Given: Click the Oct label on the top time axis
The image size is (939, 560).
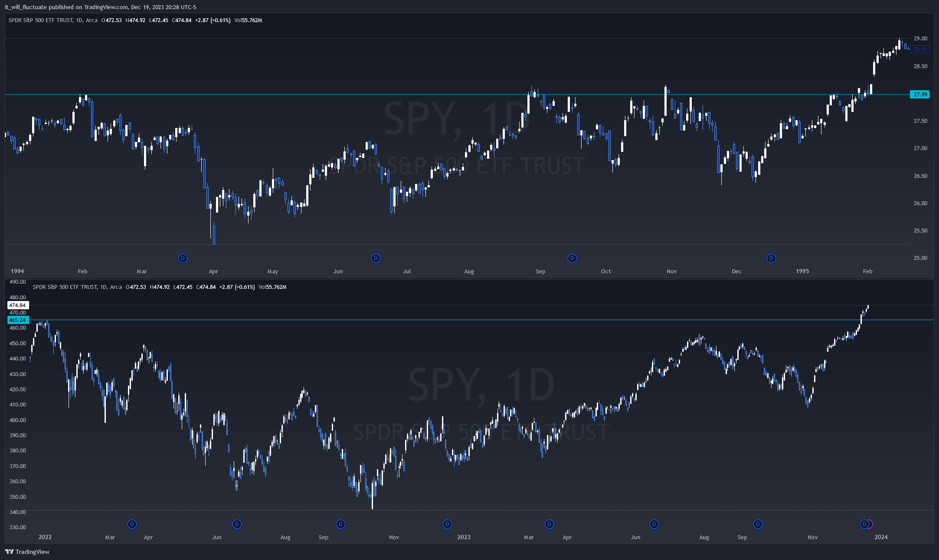Looking at the screenshot, I should click(x=606, y=272).
